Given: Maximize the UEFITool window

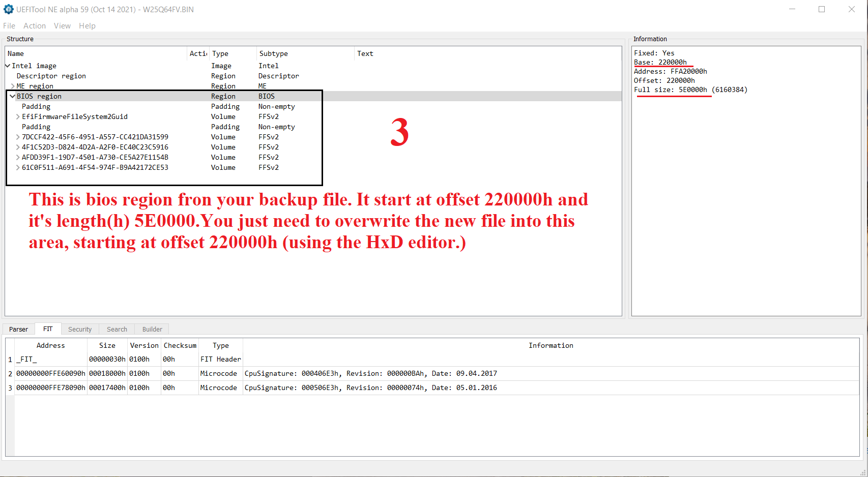Looking at the screenshot, I should 822,9.
